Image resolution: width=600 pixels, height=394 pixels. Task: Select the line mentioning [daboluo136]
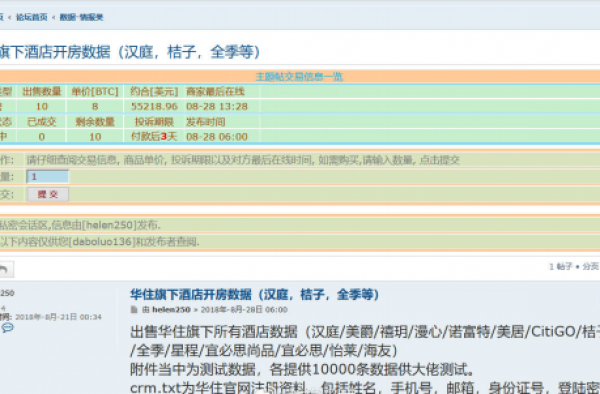[99, 242]
